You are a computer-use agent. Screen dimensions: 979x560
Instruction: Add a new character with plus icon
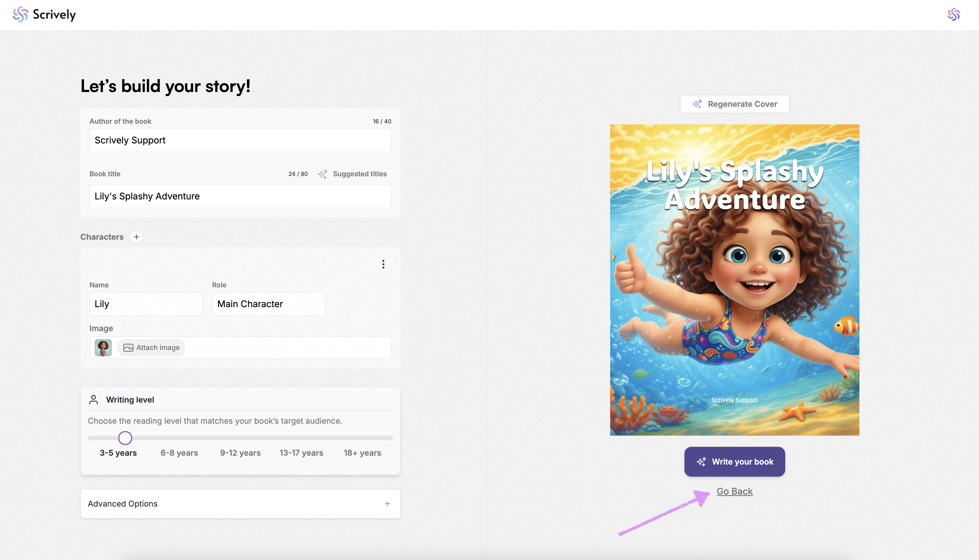[136, 237]
